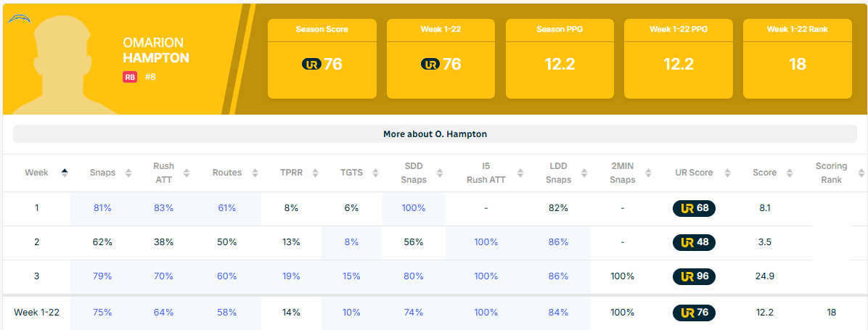Open More about O. Hampton

click(x=435, y=134)
